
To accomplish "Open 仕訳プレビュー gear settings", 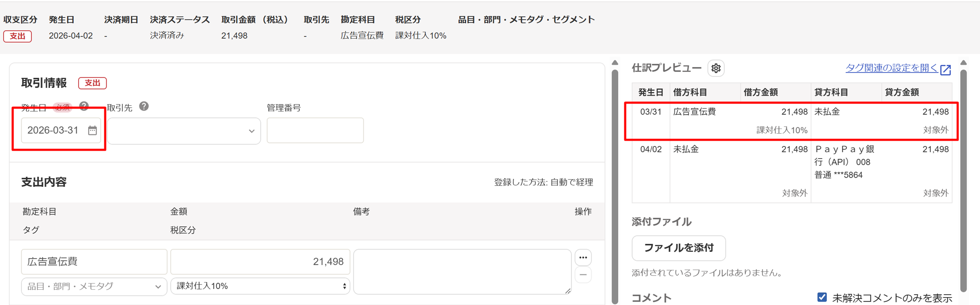I will pyautogui.click(x=716, y=68).
